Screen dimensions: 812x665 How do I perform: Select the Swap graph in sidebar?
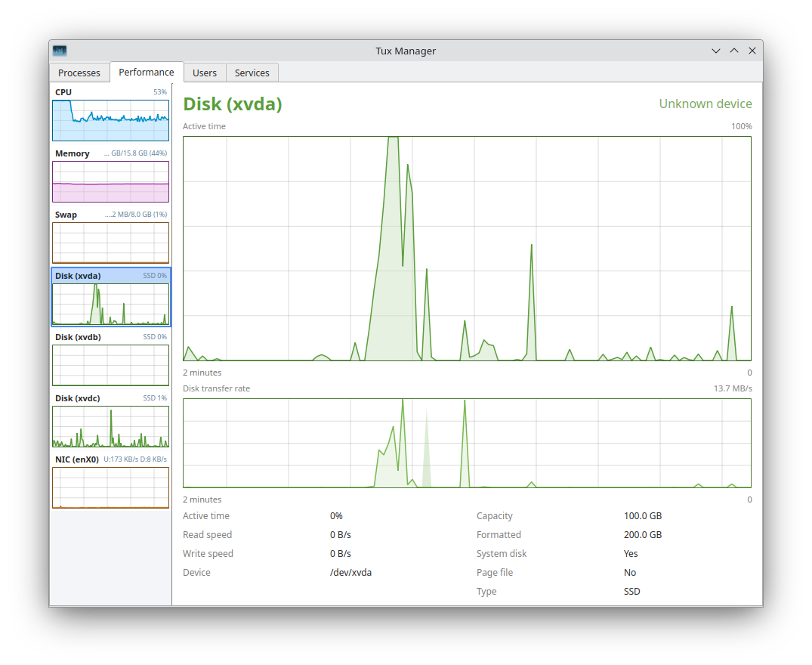coord(111,243)
